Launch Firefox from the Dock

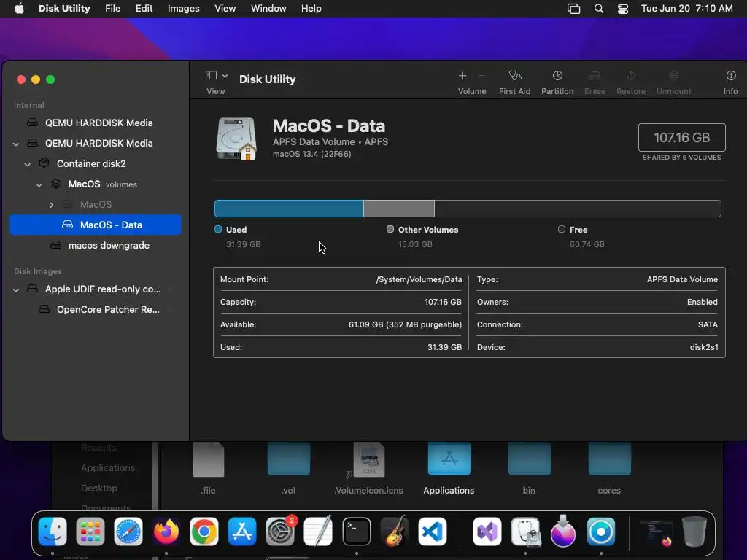tap(166, 532)
